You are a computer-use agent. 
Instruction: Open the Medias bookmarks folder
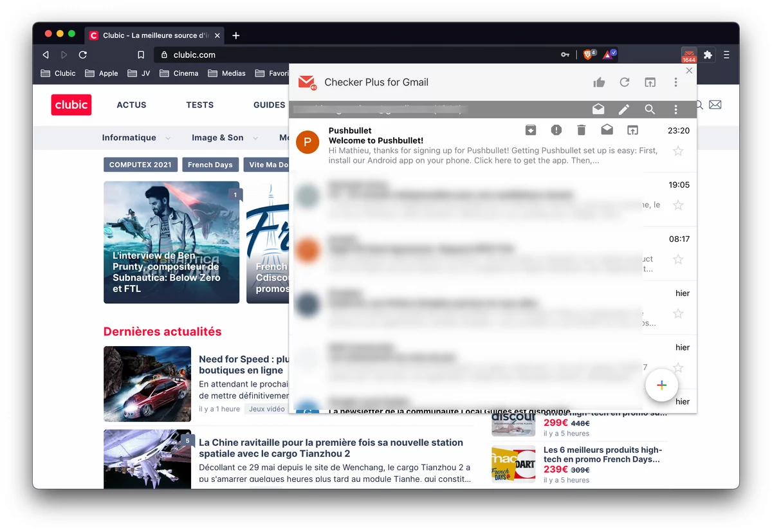[227, 73]
